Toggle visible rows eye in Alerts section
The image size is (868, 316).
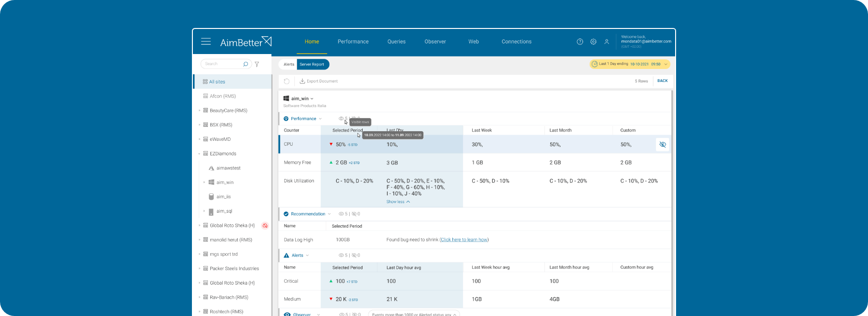(x=341, y=255)
